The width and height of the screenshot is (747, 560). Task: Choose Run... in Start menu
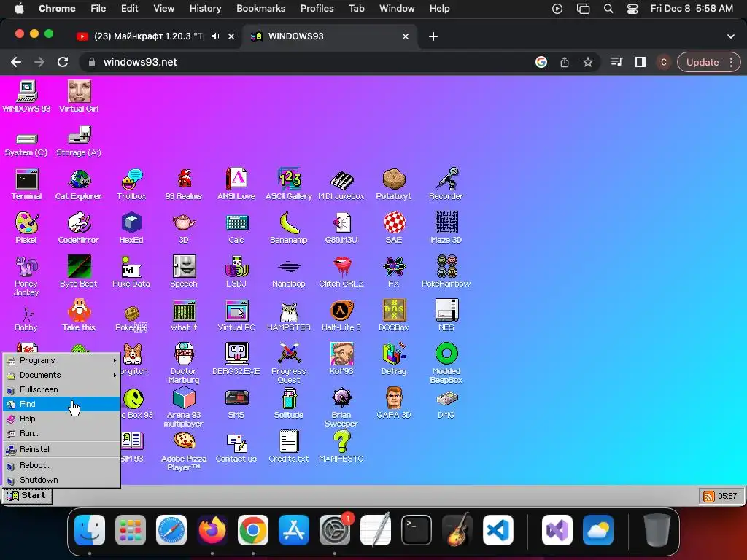61,433
